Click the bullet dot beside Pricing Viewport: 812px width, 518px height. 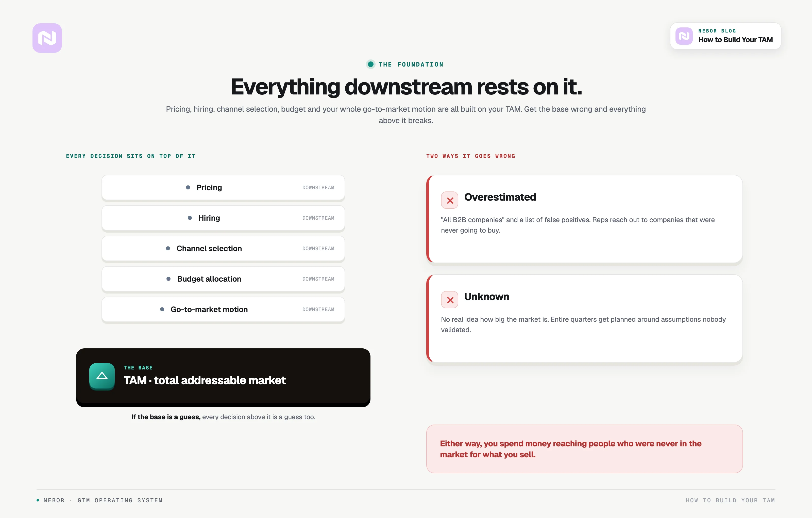coord(188,187)
